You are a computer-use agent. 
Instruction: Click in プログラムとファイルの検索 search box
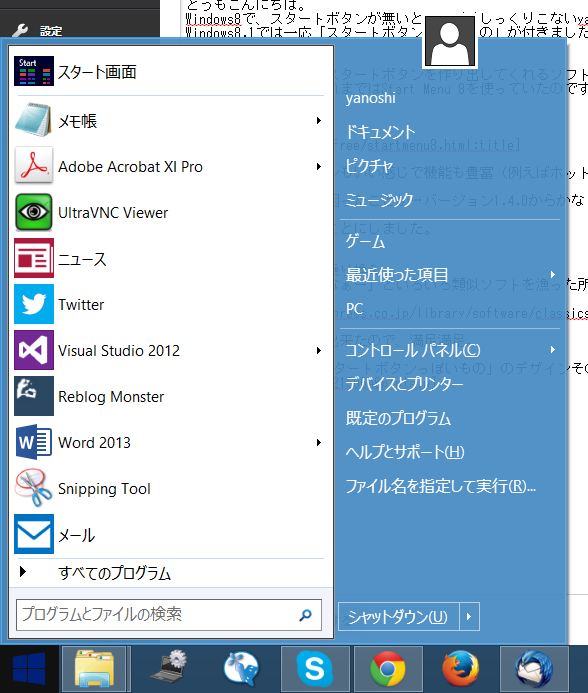169,615
